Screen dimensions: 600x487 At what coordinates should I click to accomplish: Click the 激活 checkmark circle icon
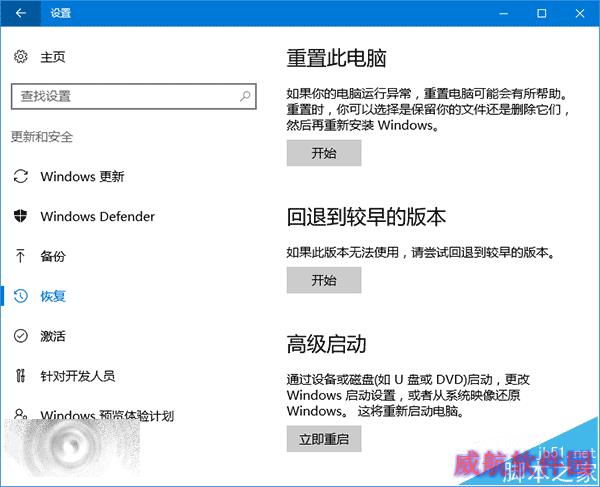(21, 336)
